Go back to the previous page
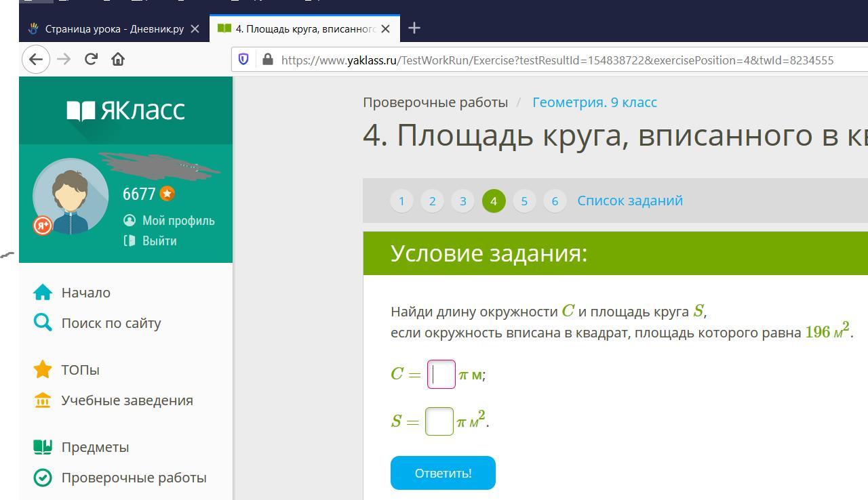 point(36,60)
